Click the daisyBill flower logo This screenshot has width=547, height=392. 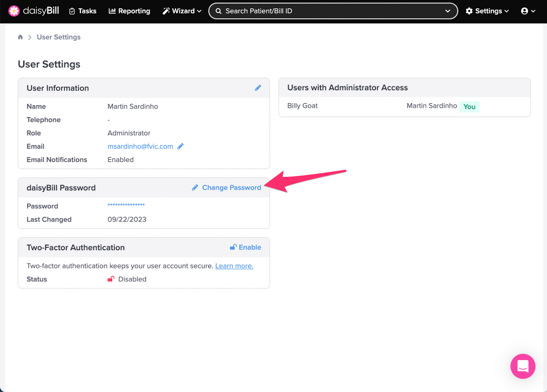click(14, 11)
